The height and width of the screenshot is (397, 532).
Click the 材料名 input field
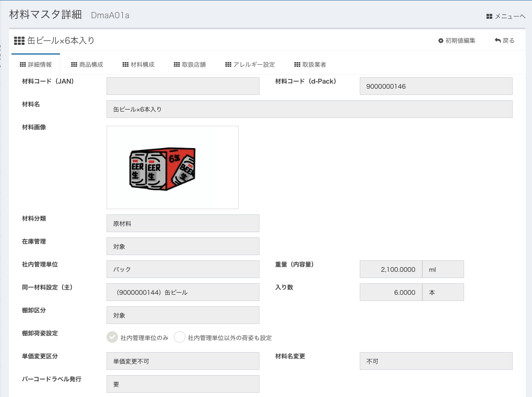click(x=309, y=109)
